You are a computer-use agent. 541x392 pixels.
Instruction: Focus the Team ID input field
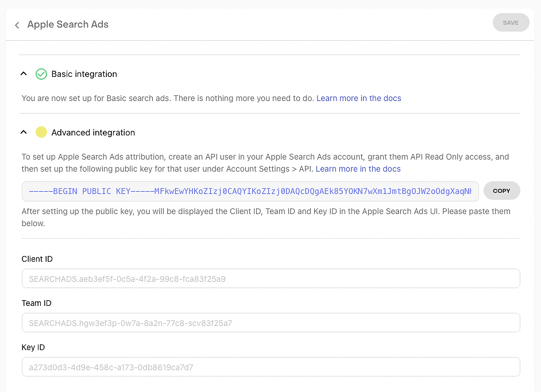click(271, 323)
